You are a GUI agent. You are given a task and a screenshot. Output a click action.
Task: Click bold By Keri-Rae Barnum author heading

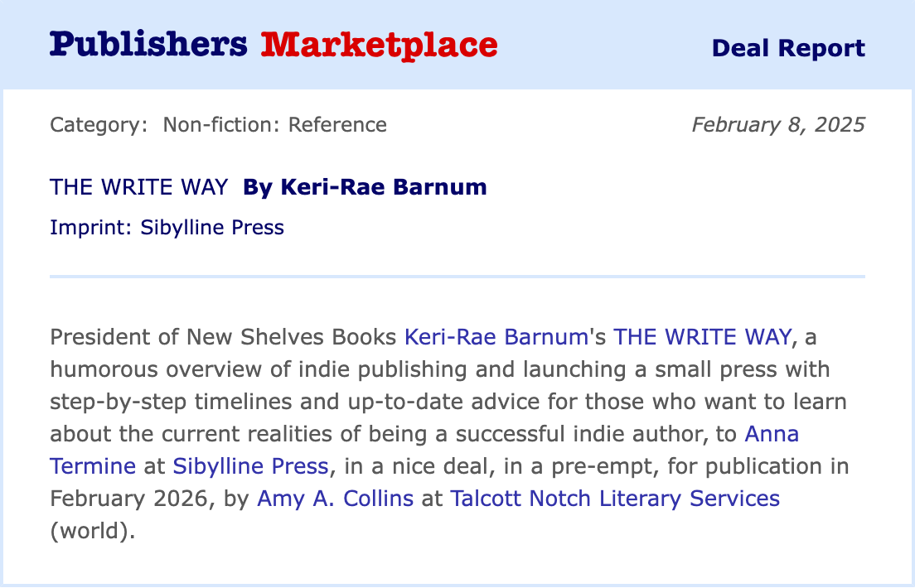click(365, 187)
